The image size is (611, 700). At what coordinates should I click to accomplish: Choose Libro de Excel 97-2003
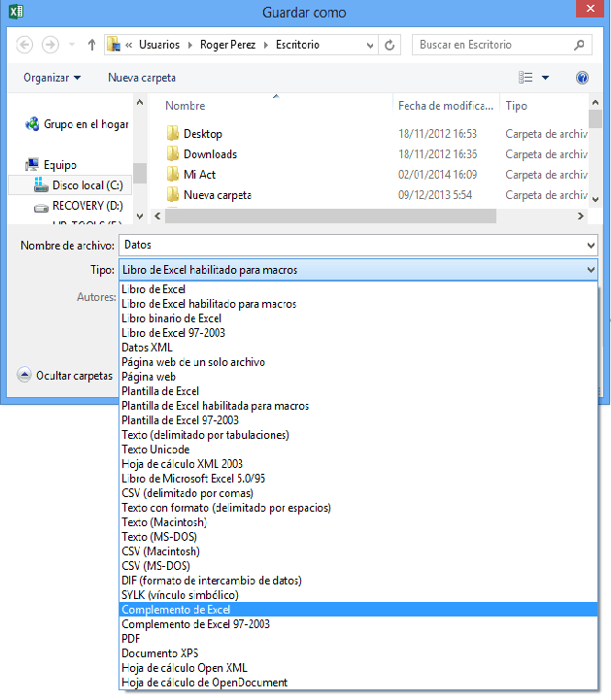click(358, 333)
